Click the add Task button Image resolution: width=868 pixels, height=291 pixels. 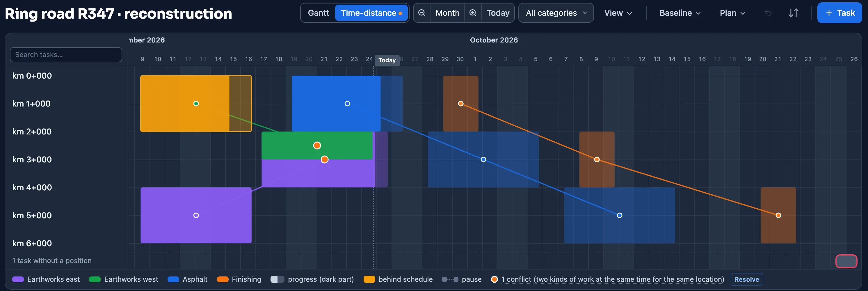839,13
